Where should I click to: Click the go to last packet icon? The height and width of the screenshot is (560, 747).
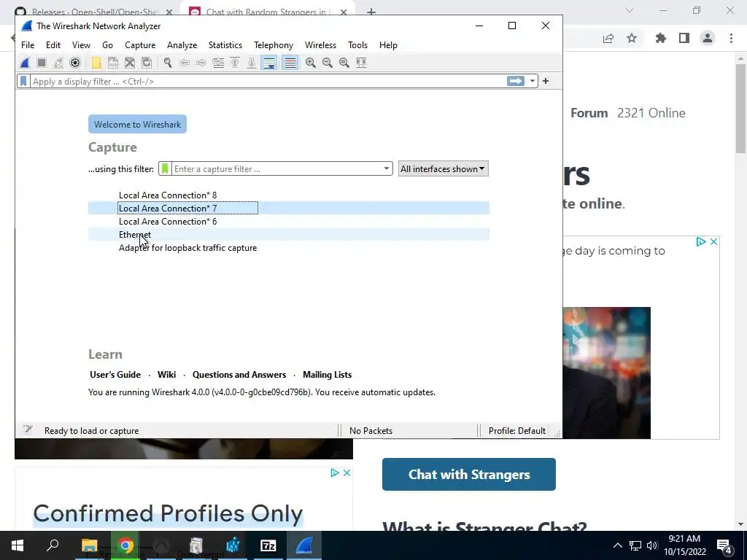coord(252,63)
